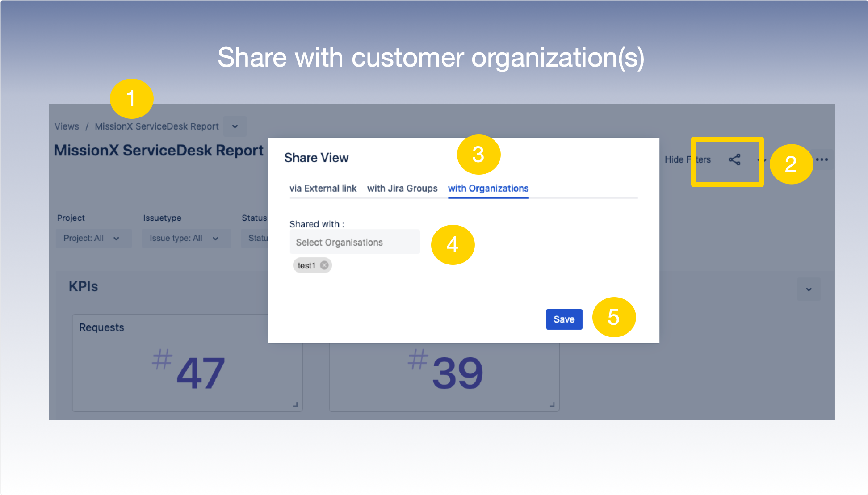Collapse the panel using the right-side chevron
Viewport: 868px width, 495px height.
[x=809, y=289]
